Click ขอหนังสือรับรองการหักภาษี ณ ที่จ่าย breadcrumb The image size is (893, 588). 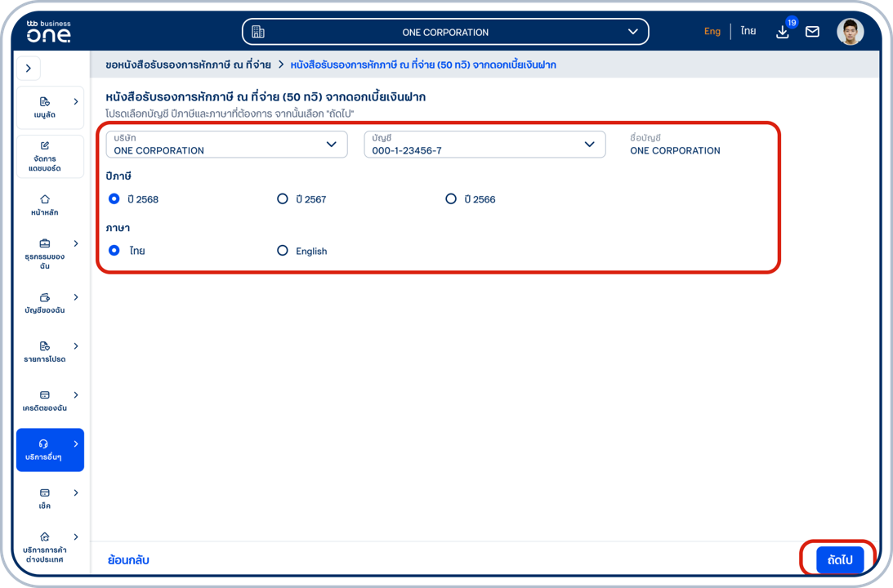click(x=188, y=65)
